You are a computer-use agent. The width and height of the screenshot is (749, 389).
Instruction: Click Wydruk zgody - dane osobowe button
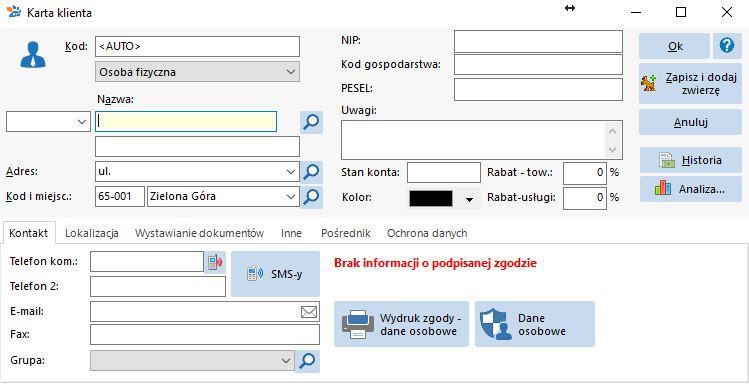pos(401,324)
